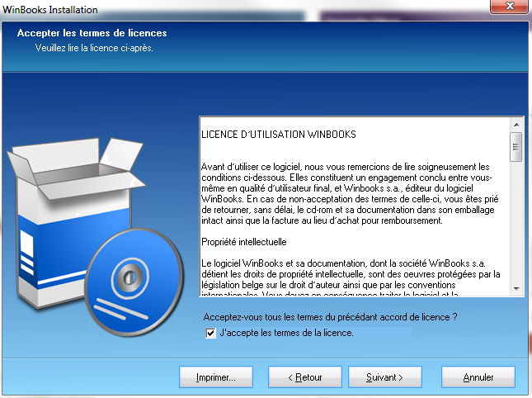
Task: Close the WinBooks Installation window
Action: pyautogui.click(x=510, y=6)
